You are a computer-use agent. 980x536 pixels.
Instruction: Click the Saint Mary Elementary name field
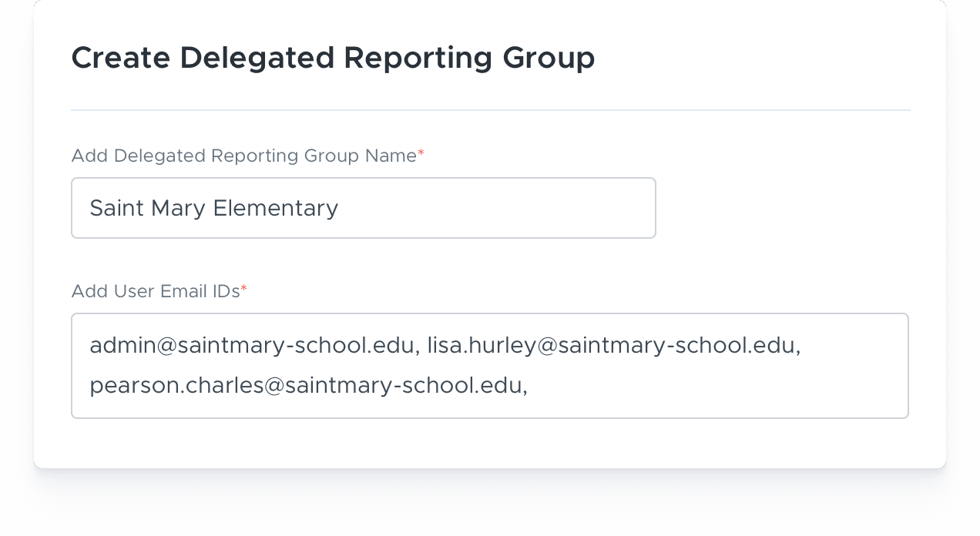(x=362, y=208)
